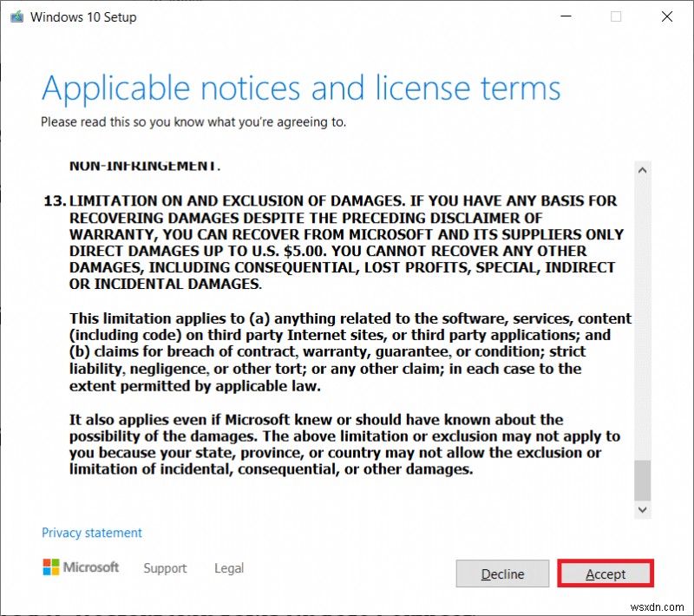694x616 pixels.
Task: Click the Windows 10 Setup title icon
Action: click(16, 16)
